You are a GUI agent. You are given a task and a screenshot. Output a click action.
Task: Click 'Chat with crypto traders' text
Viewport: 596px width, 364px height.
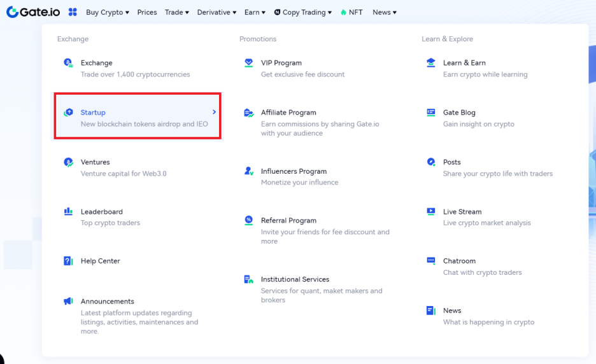pos(483,272)
